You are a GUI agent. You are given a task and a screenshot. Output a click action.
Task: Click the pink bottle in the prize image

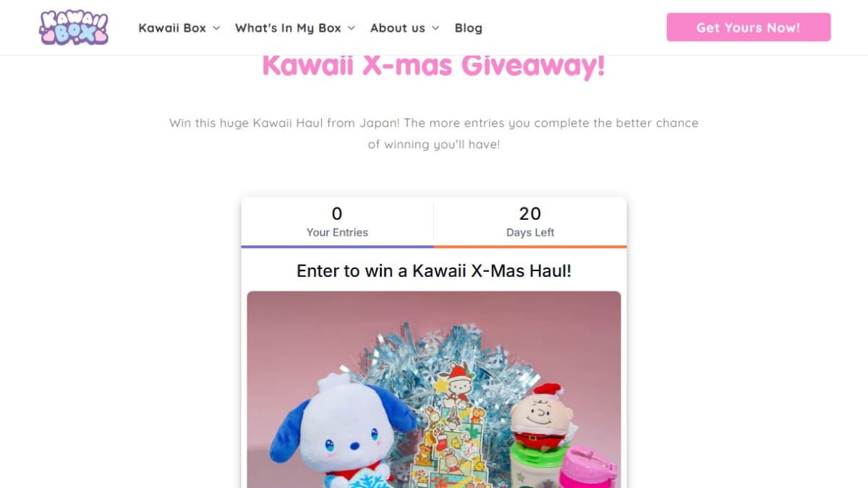pyautogui.click(x=586, y=467)
